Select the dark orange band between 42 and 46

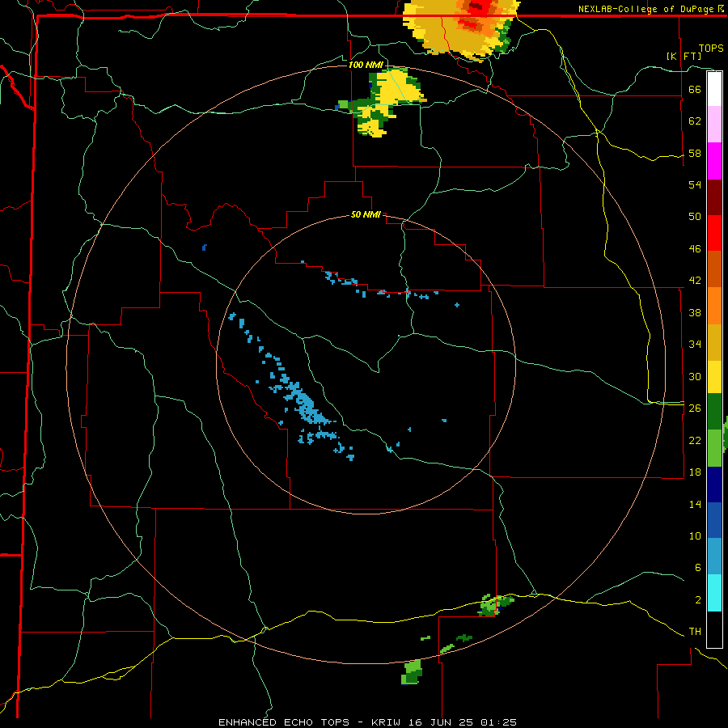[x=714, y=269]
